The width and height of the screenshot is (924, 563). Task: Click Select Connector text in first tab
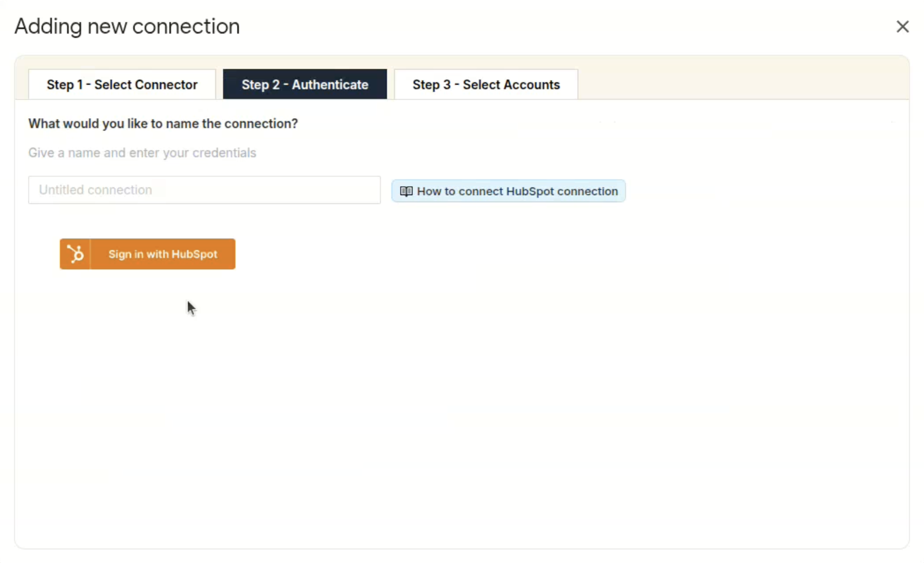(146, 85)
